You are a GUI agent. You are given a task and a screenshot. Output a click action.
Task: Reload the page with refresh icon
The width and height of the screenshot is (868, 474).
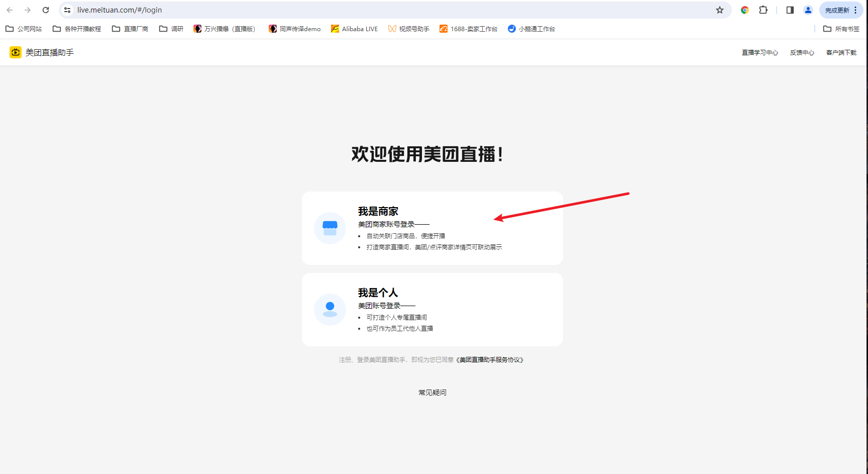click(x=46, y=10)
